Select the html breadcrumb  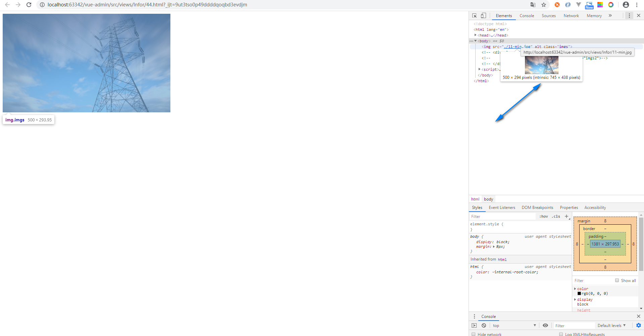pos(475,199)
